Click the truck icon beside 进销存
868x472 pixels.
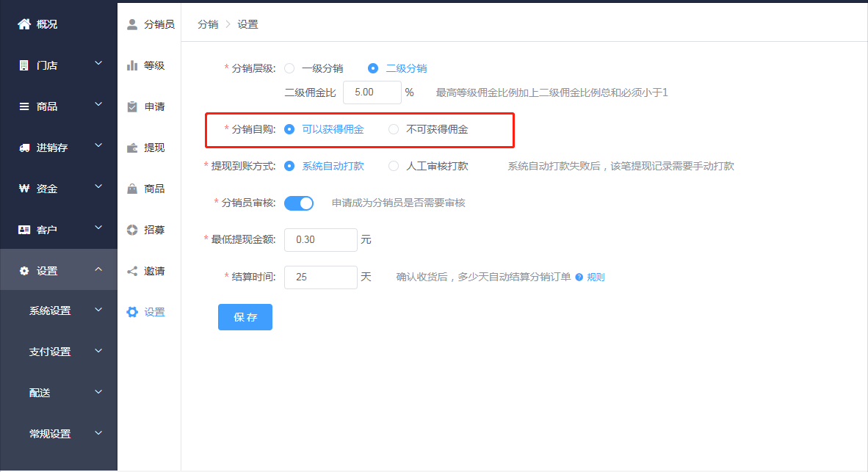[x=23, y=148]
